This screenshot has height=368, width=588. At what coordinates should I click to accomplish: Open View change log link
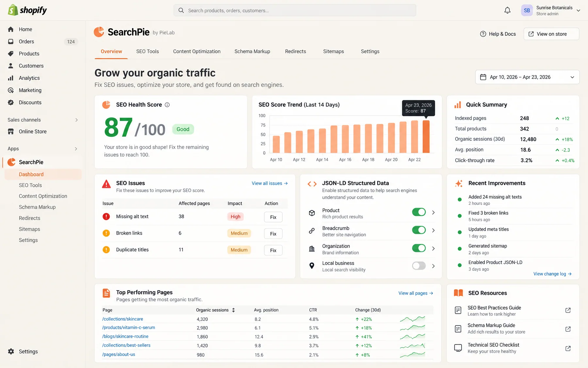[x=552, y=274]
